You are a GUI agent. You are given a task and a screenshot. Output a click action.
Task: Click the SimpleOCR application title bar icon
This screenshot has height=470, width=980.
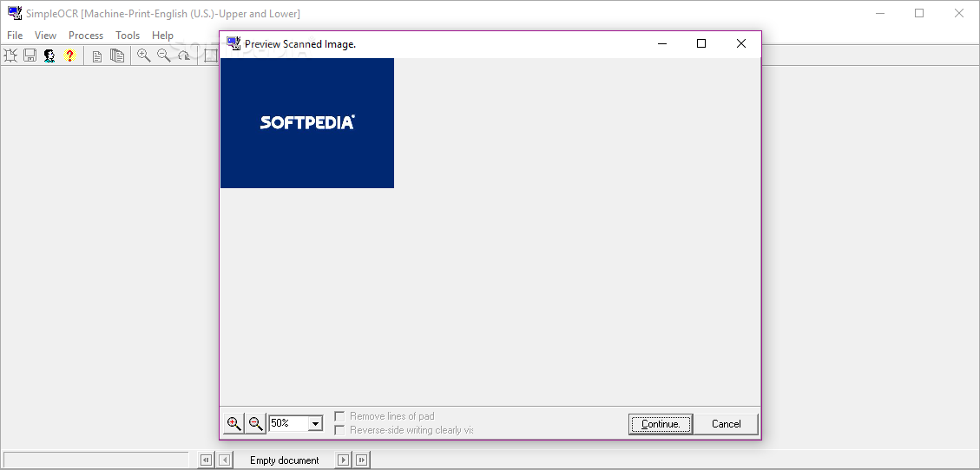(15, 12)
